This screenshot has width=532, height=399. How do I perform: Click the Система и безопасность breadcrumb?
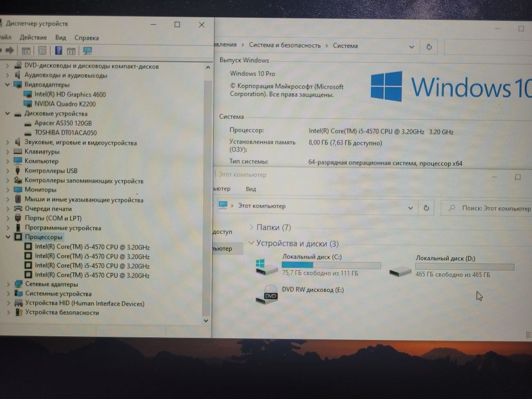(284, 45)
